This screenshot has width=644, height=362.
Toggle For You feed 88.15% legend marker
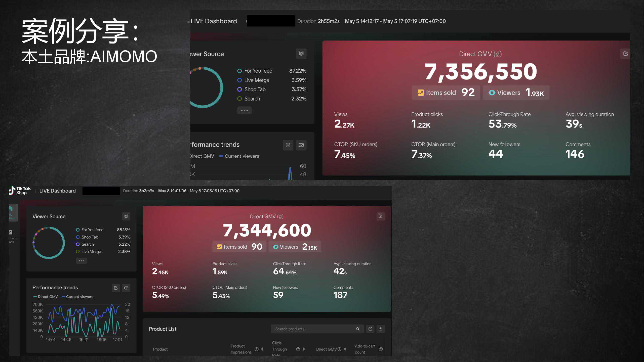(78, 230)
